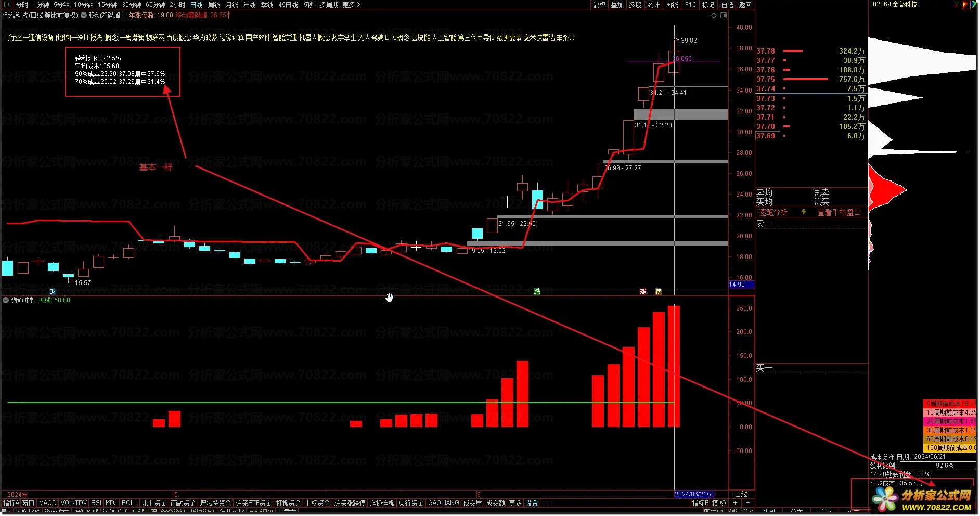Click the 37.69 boxed price in the order list
This screenshot has width=980, height=516.
point(767,136)
